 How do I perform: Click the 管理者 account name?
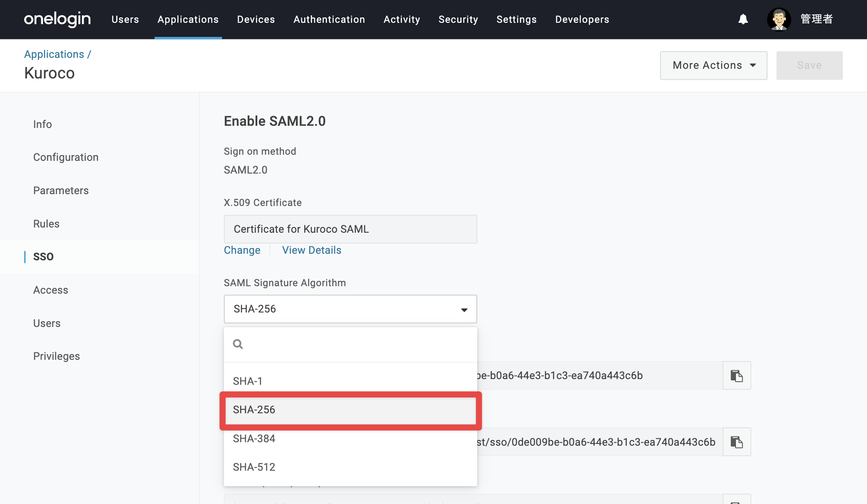pos(817,19)
